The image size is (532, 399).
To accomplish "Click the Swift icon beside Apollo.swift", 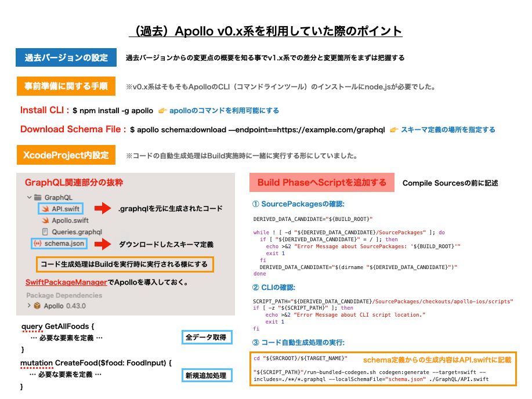I will pyautogui.click(x=45, y=220).
